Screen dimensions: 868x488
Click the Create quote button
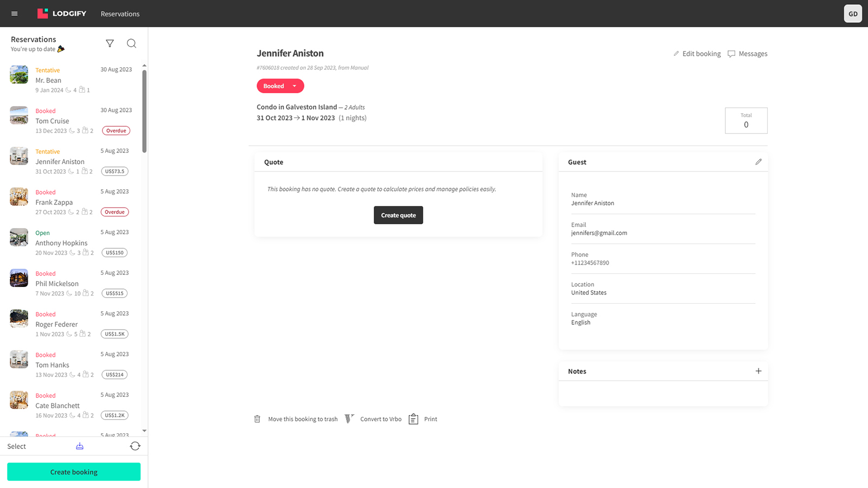coord(398,215)
